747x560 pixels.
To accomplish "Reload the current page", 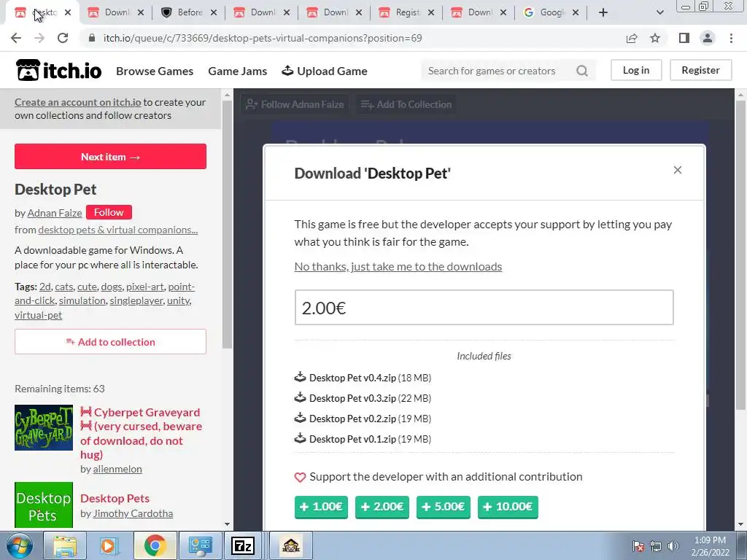I will tap(63, 38).
